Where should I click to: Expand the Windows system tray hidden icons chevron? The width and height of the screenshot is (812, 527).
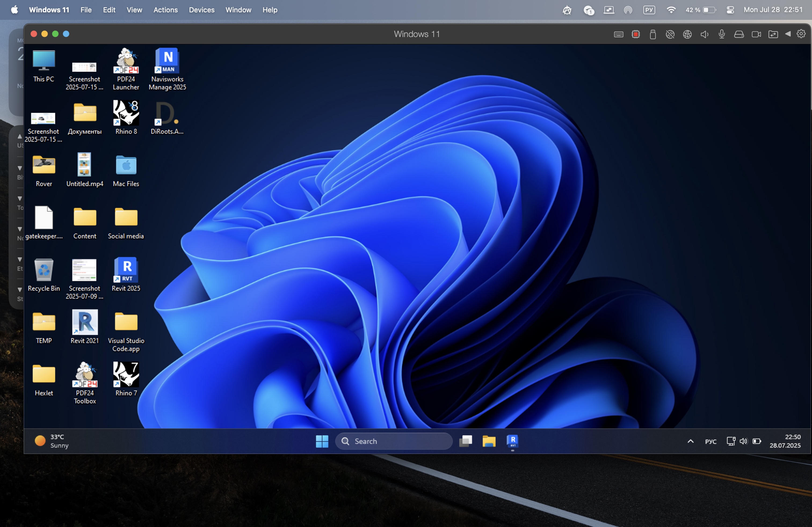click(690, 441)
